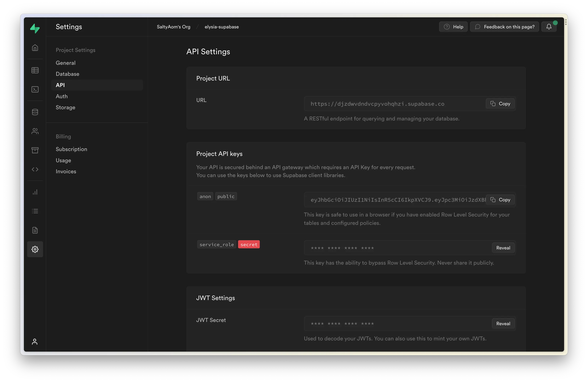Click the service_role masked key field
This screenshot has width=588, height=382.
click(410, 248)
